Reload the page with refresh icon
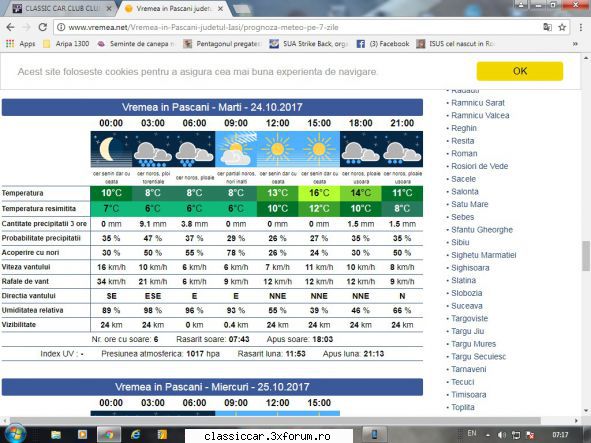This screenshot has height=443, width=591. click(43, 27)
